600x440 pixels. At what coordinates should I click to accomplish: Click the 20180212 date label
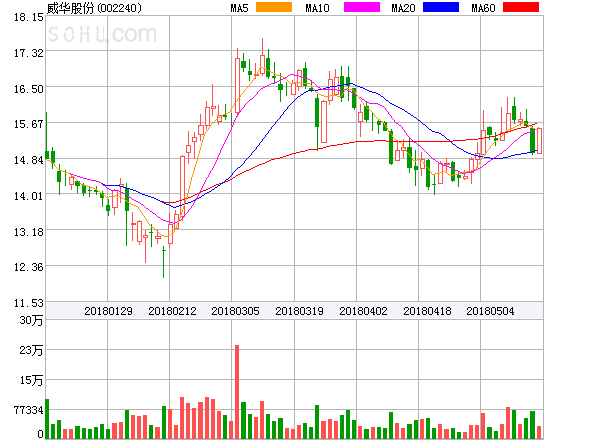click(x=172, y=311)
